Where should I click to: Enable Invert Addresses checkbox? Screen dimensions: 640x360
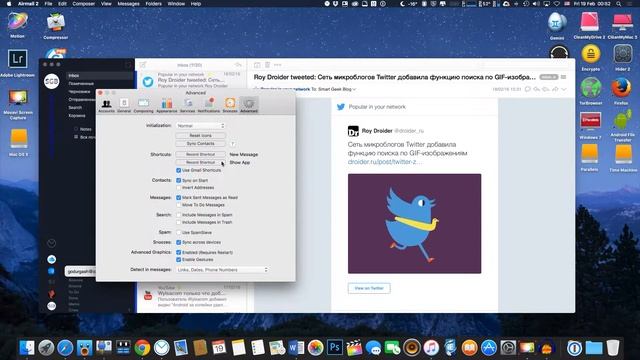(x=178, y=187)
